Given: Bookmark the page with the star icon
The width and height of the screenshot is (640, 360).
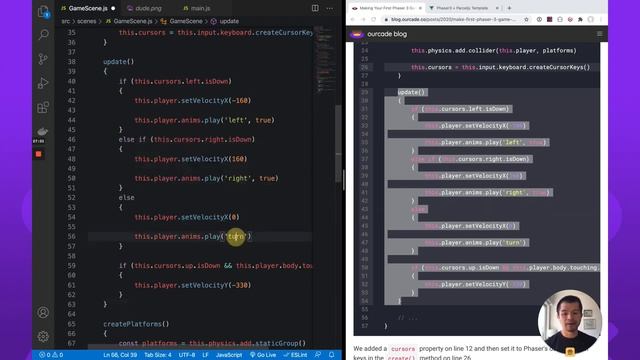Looking at the screenshot, I should (x=526, y=19).
